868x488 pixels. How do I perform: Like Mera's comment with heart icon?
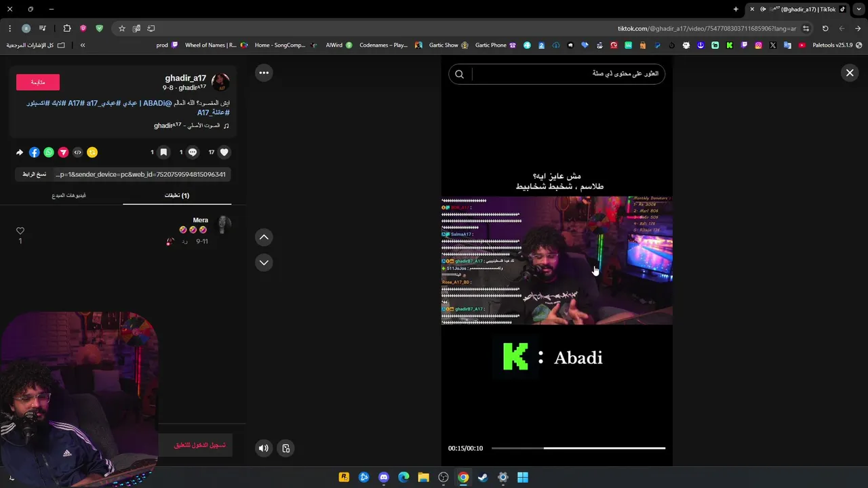click(20, 231)
